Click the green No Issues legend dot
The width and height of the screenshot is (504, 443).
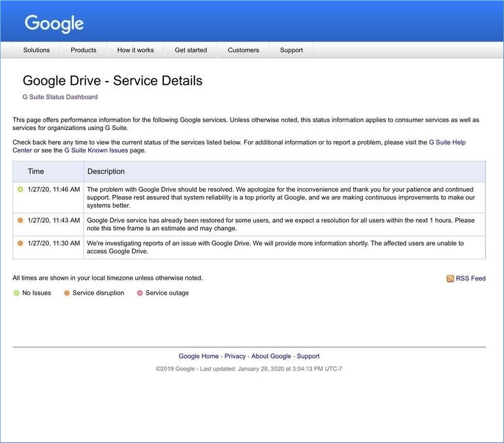[x=16, y=293]
